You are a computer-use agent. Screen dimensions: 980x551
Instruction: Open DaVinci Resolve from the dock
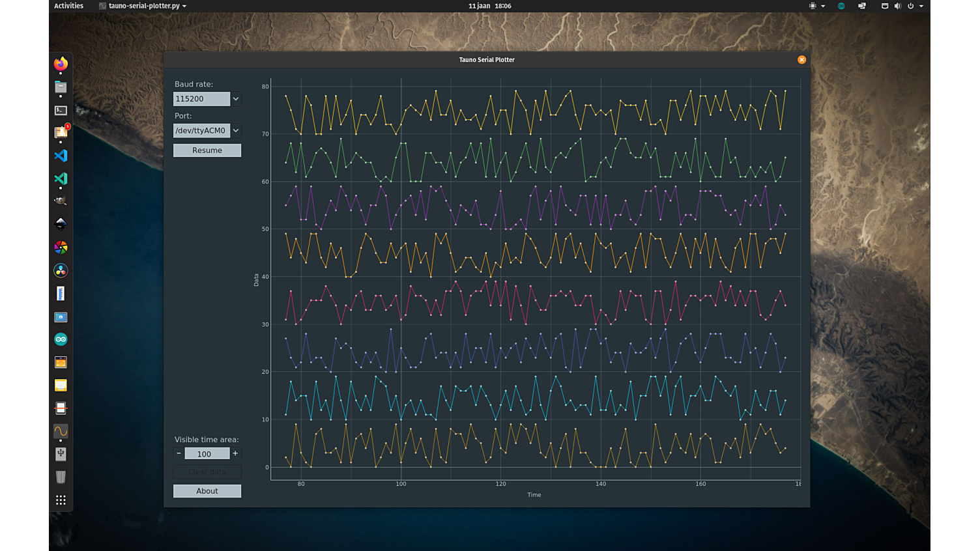tap(61, 270)
